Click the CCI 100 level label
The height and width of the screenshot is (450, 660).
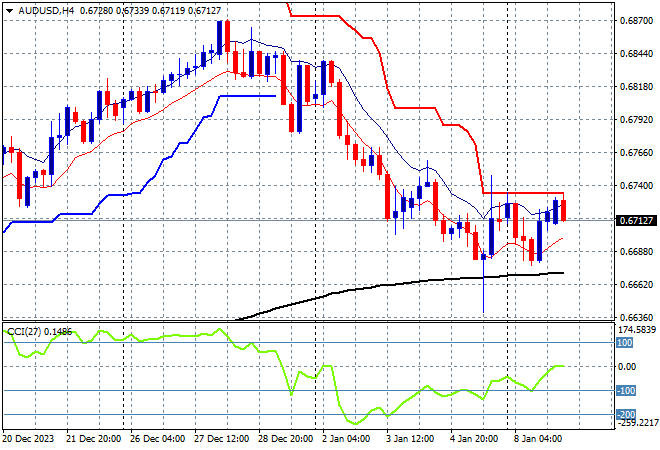624,343
